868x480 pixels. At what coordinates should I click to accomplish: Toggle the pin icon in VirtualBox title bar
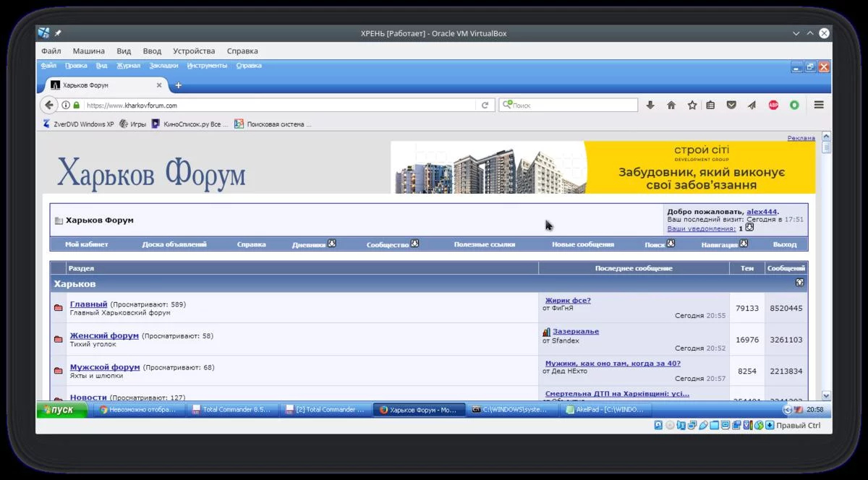[58, 33]
